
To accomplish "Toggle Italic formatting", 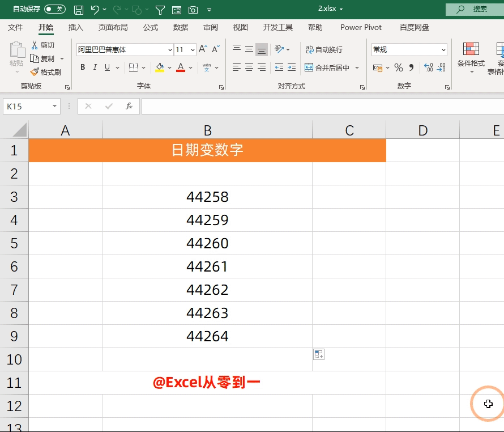I will point(95,67).
